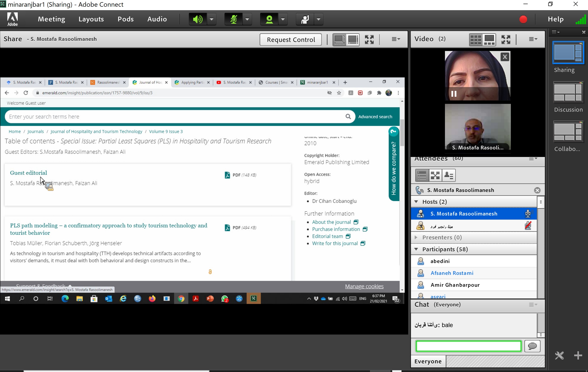Open the Help menu
Screen dimensions: 588x372
(x=556, y=19)
